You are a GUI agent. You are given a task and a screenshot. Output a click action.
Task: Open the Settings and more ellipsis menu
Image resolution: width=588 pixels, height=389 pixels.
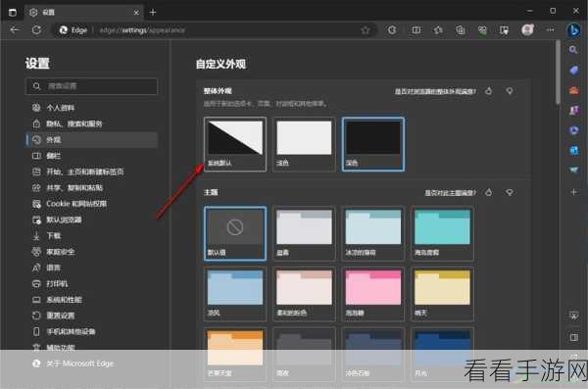coord(550,30)
